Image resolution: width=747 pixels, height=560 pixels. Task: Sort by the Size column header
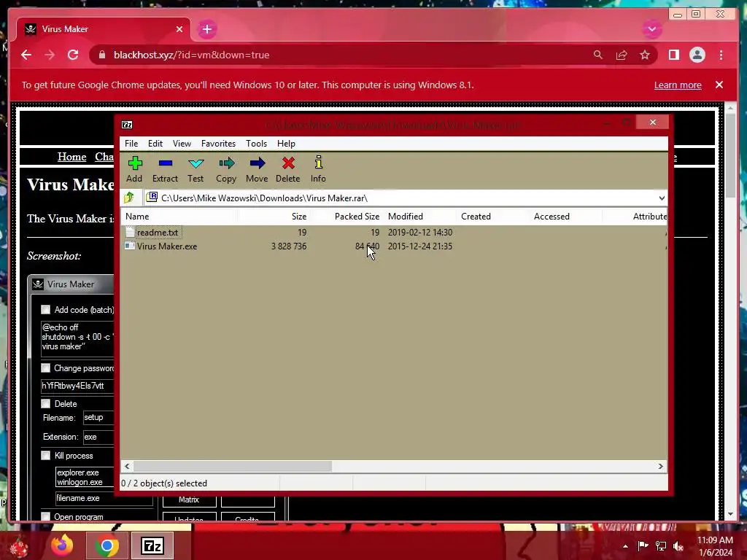[274, 216]
